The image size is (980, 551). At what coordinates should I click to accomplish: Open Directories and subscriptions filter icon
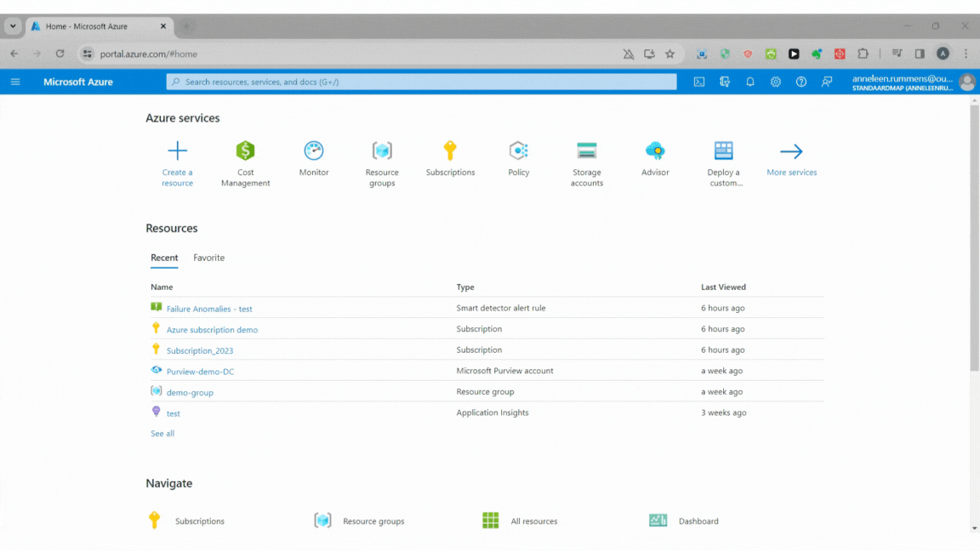click(725, 82)
